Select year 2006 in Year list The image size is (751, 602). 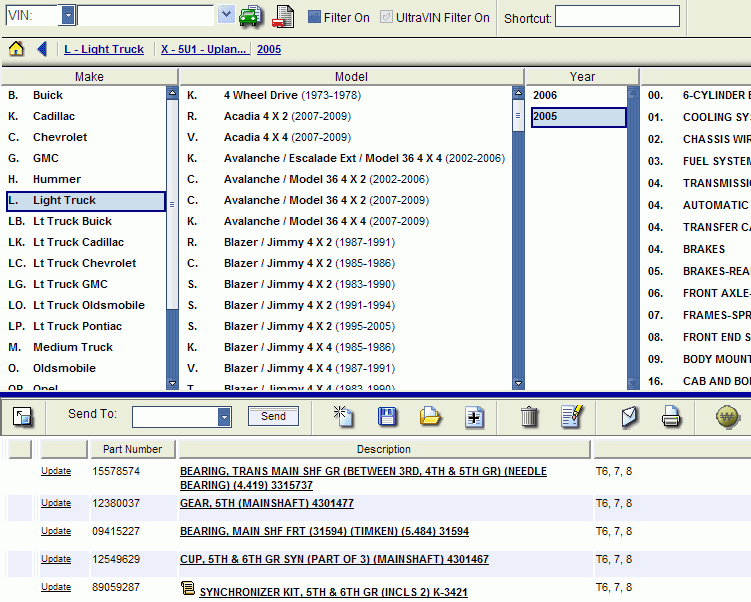click(546, 95)
